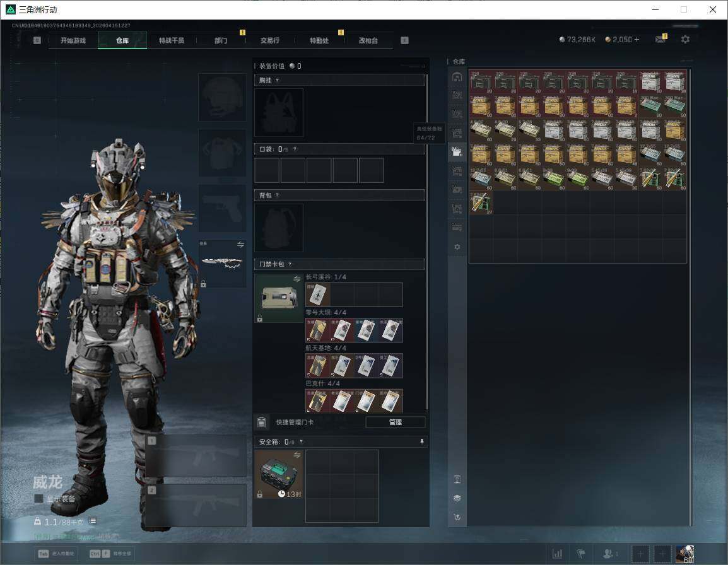Select the lone ammo item in sixth row
This screenshot has width=728, height=565.
coord(481,203)
